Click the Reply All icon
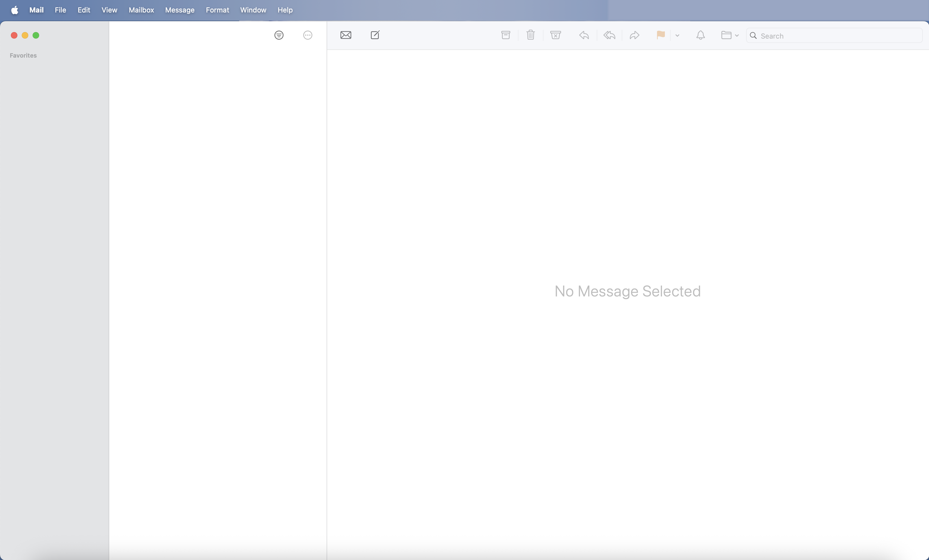Screen dimensions: 929x560 (609, 35)
